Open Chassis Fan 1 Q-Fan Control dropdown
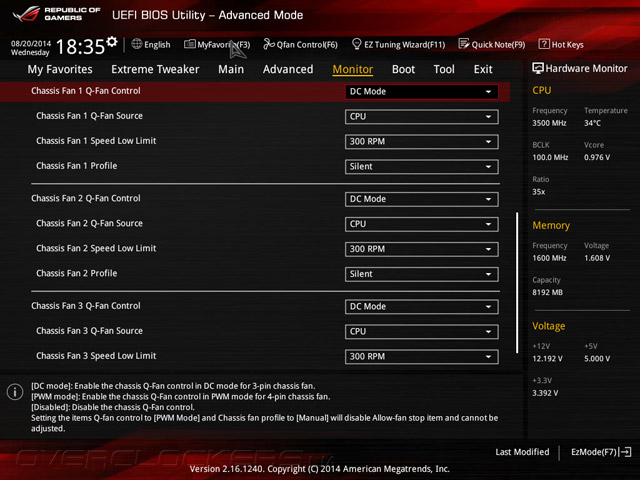Screen dimensions: 640x480 [422, 92]
